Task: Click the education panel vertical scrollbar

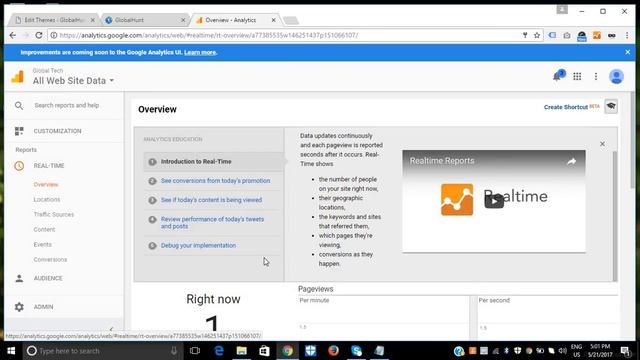Action: point(615,215)
